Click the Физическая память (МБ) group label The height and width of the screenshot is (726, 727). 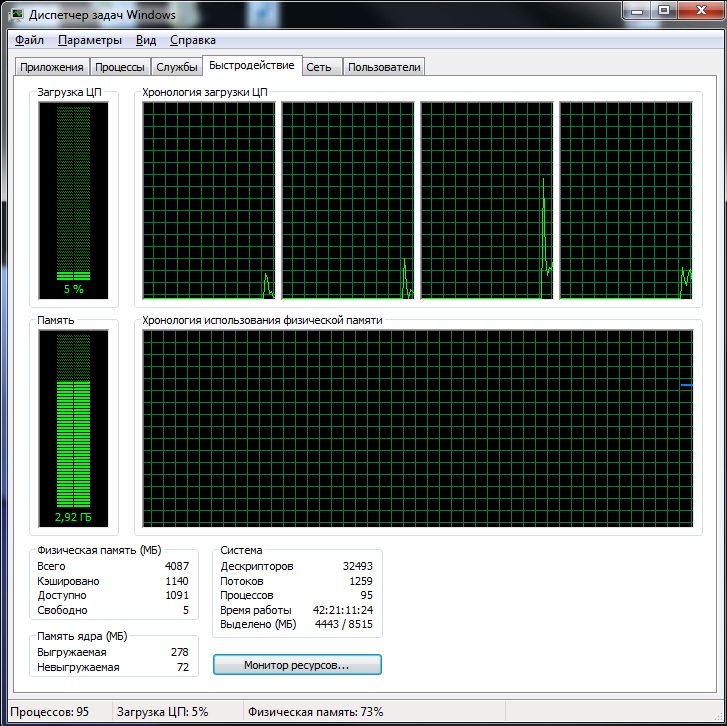(x=99, y=550)
